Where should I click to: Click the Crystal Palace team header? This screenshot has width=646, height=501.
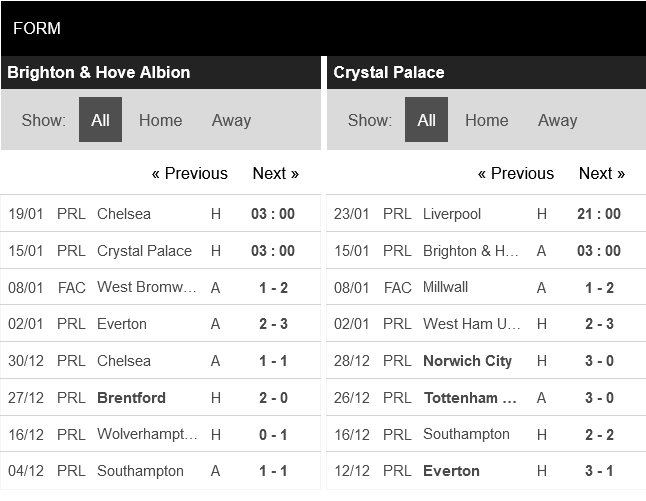click(x=389, y=72)
